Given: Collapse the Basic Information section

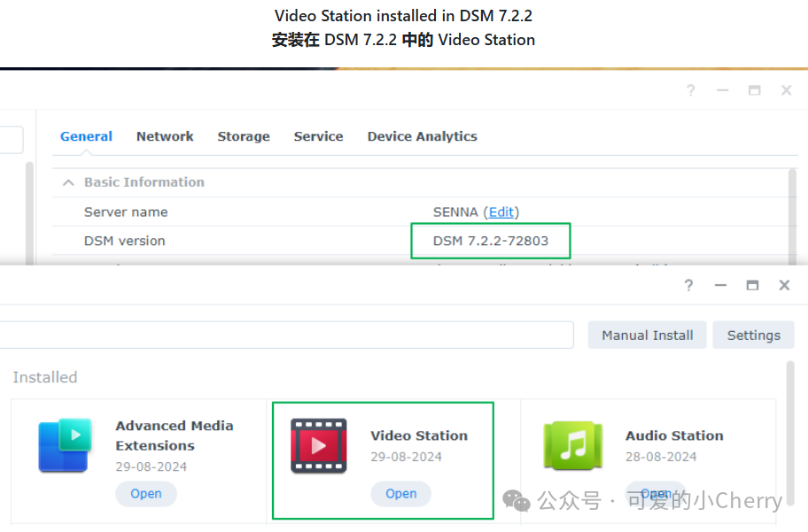Looking at the screenshot, I should pyautogui.click(x=68, y=183).
